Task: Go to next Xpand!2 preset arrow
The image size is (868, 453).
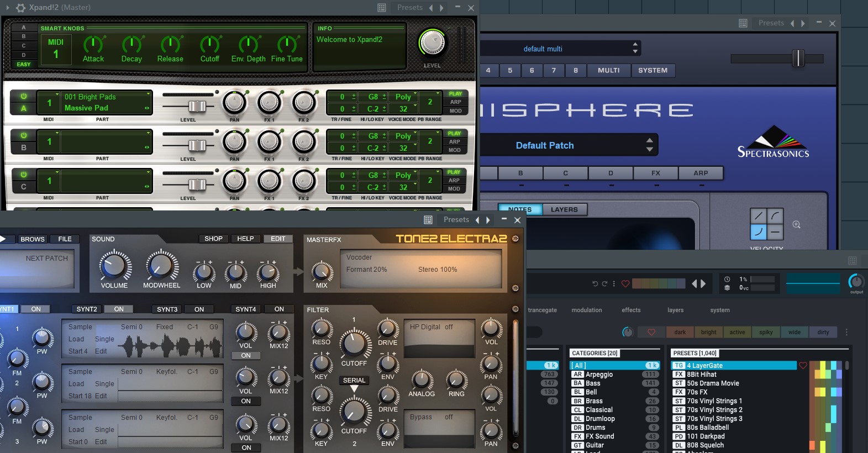Action: coord(441,8)
